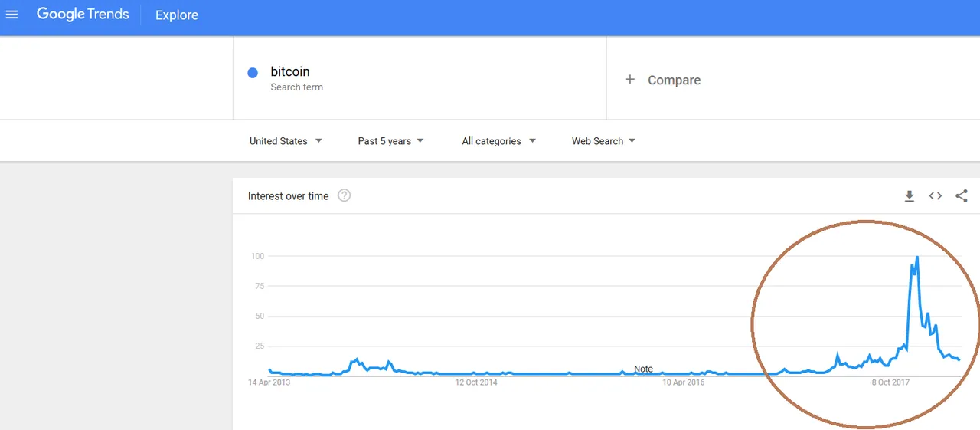Screen dimensions: 980x430
Task: Click the 14 Apr 2013 axis label
Action: (x=269, y=382)
